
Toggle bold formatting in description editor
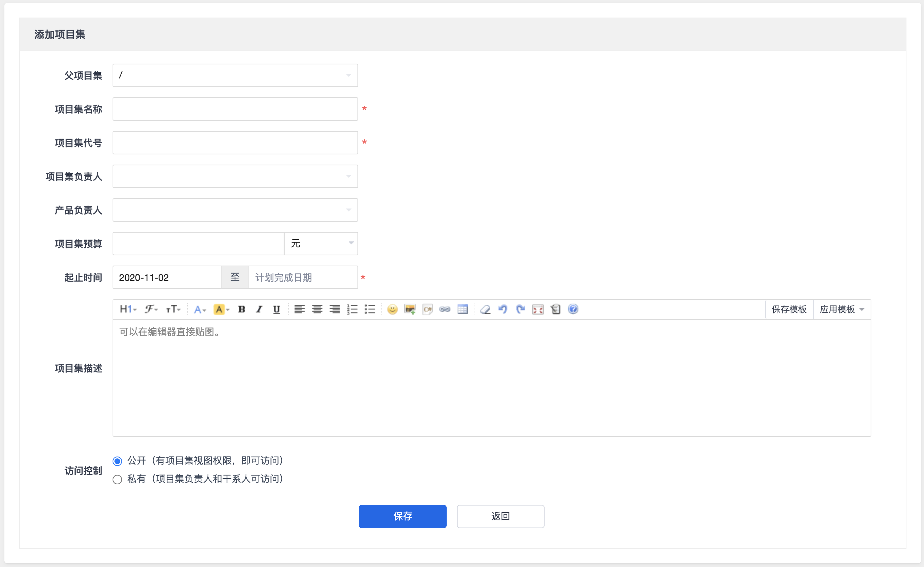coord(242,309)
